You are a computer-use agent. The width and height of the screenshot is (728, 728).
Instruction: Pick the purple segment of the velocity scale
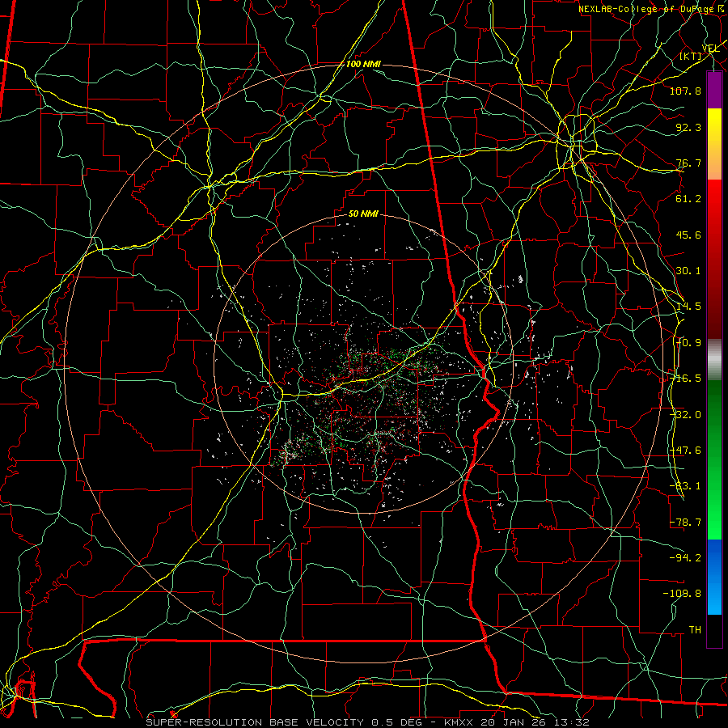(714, 90)
